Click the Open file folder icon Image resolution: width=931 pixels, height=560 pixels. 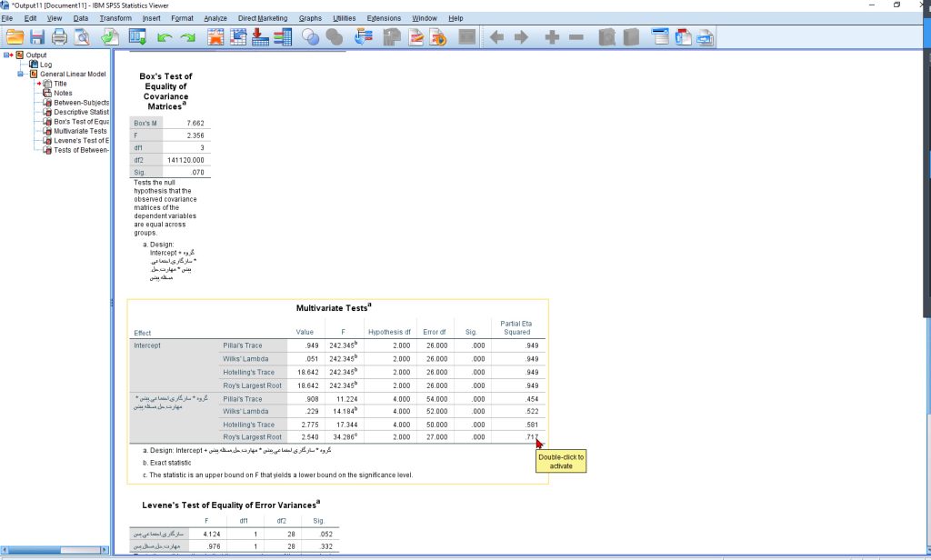[15, 37]
